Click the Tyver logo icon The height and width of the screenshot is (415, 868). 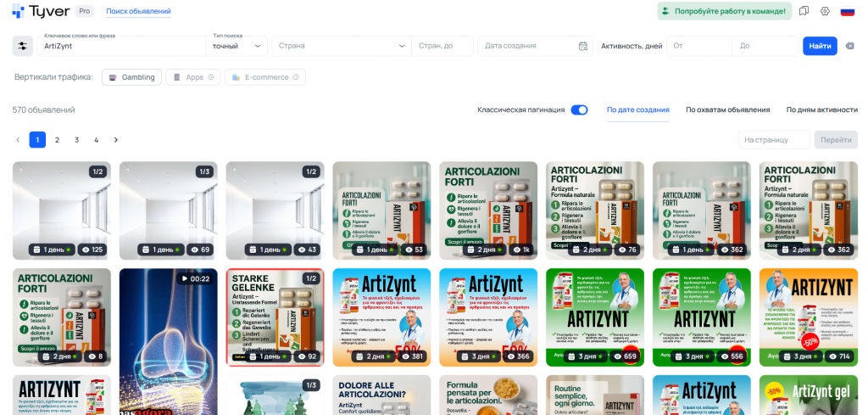tap(19, 10)
